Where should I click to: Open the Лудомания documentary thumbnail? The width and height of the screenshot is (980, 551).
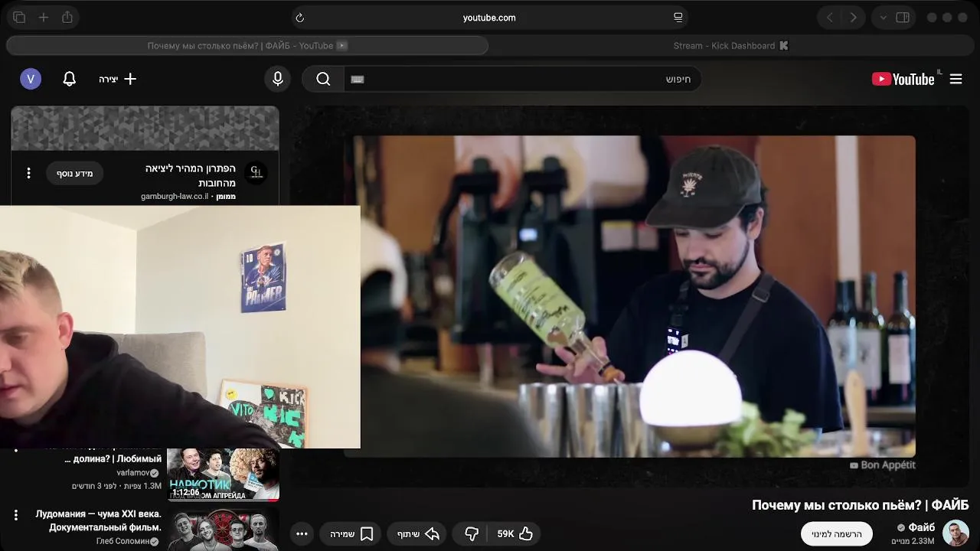223,530
